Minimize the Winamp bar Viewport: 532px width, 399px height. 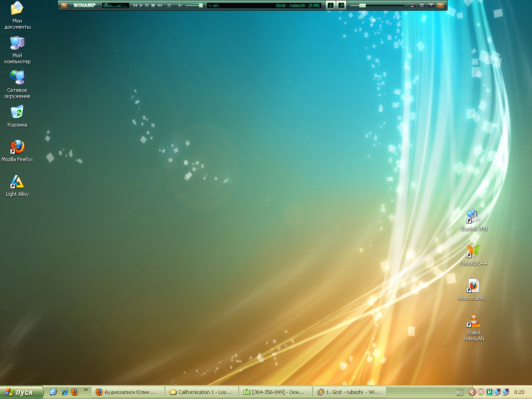(x=412, y=6)
